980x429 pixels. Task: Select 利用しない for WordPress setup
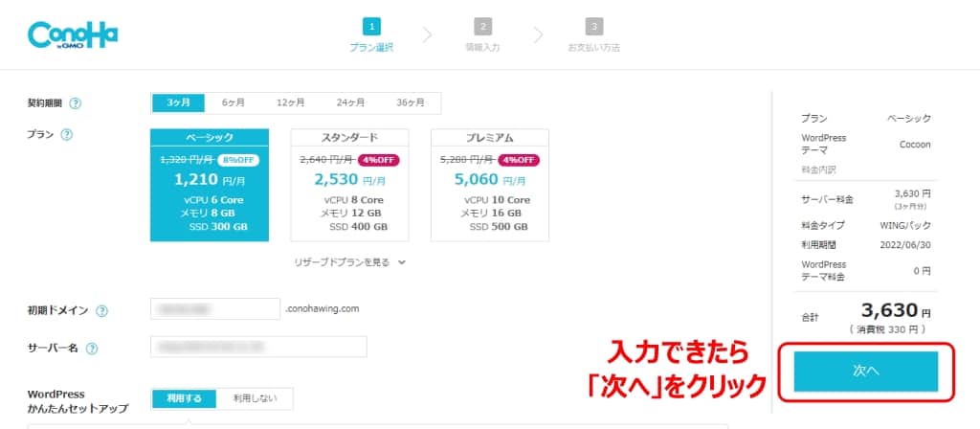tap(255, 398)
